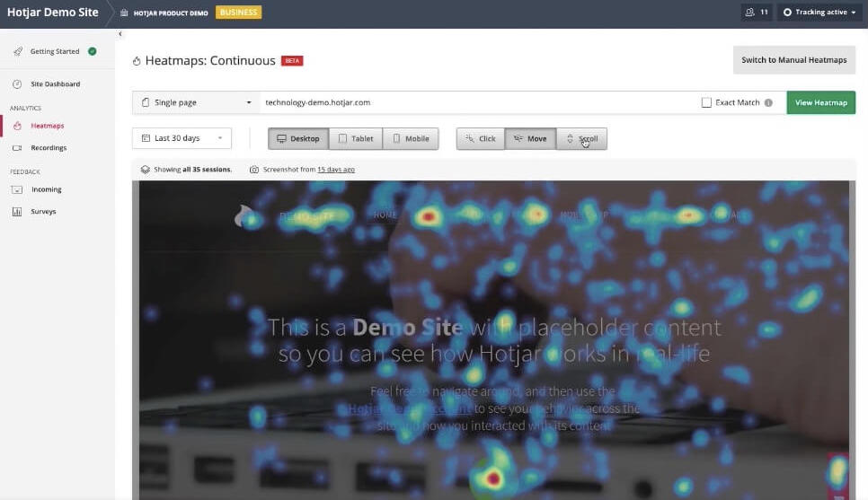Enable the Exact Match checkbox
This screenshot has width=868, height=500.
(x=706, y=102)
